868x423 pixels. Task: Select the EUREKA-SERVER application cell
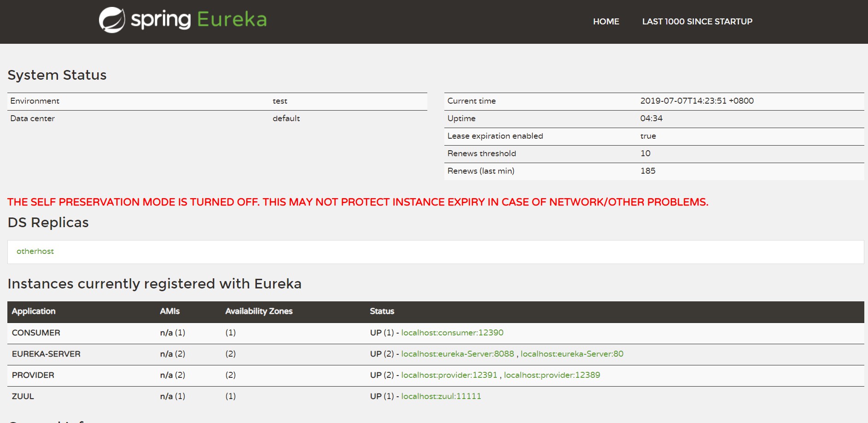[x=46, y=354]
